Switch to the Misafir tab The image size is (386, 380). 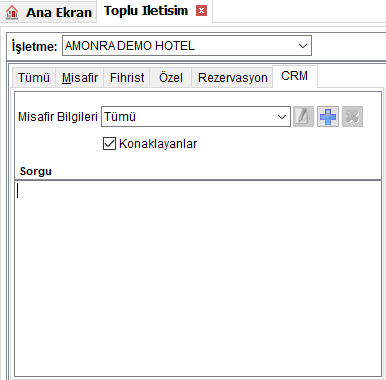click(80, 78)
